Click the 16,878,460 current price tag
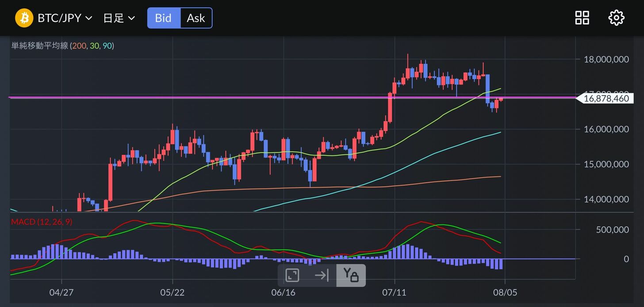Screen dimensions: 644x307 606,99
